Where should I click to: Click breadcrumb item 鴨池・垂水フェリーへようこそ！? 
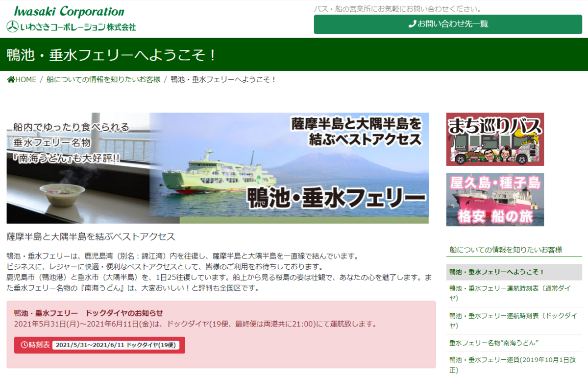[223, 79]
